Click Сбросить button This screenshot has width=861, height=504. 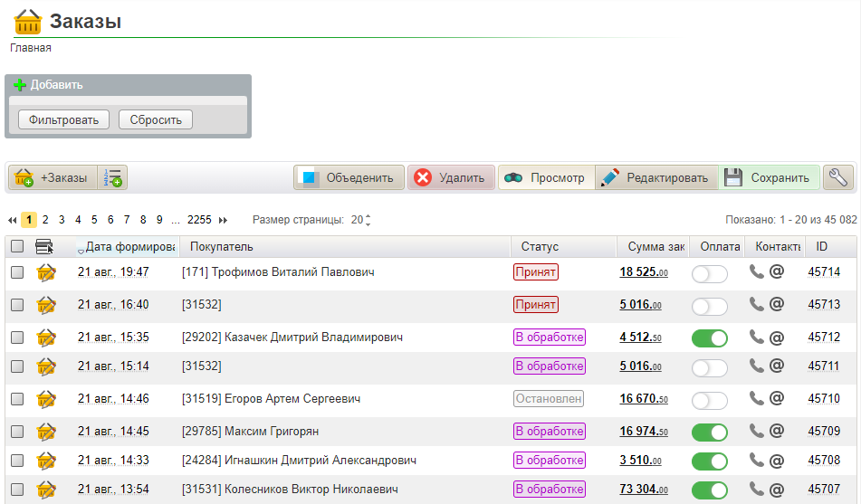[156, 119]
